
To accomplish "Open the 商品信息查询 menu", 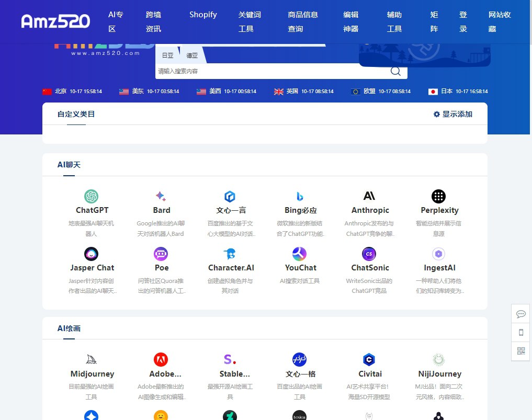I will [x=303, y=22].
